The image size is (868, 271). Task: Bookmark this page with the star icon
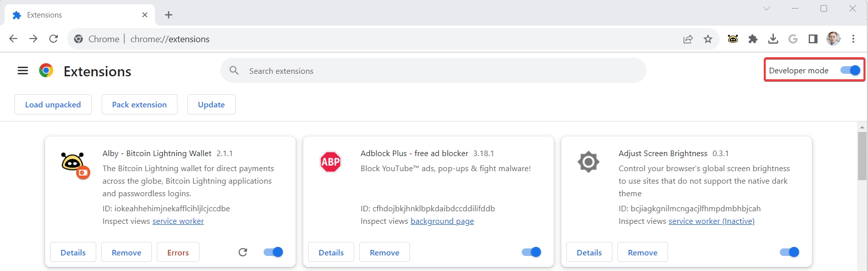(708, 39)
